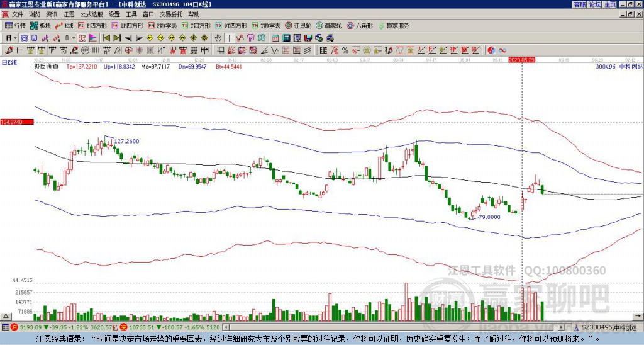Switch to the K线 chart view
The height and width of the screenshot is (345, 644).
64,25
